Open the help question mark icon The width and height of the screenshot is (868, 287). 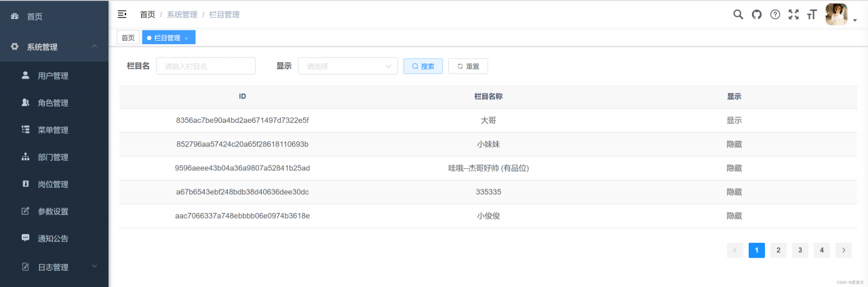pos(775,14)
